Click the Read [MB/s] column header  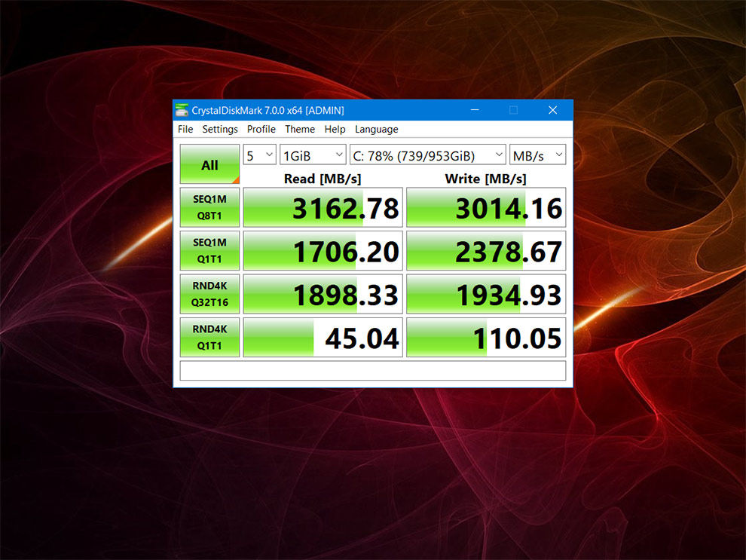point(323,179)
